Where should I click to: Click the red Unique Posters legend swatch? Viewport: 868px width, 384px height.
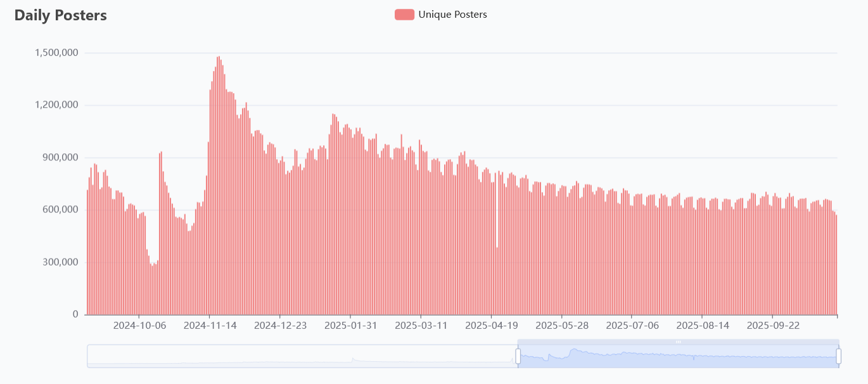click(x=404, y=15)
